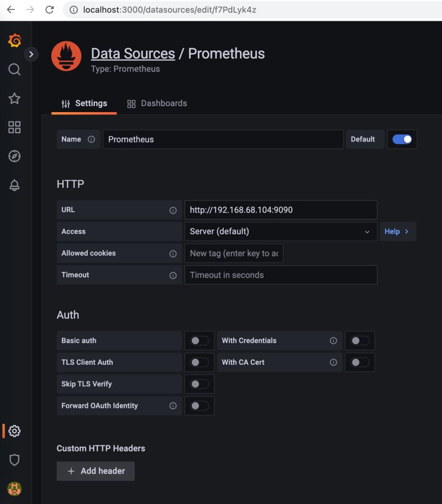Click the Grafana logo home icon

(15, 40)
